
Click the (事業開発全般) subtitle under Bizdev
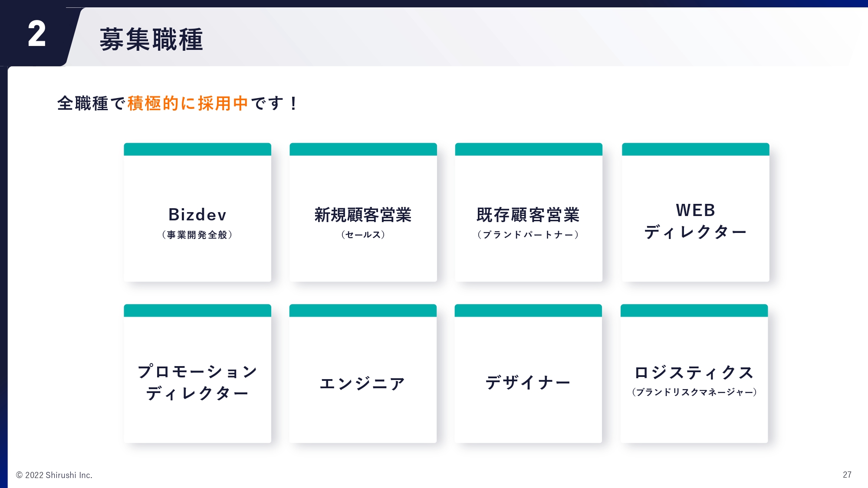(x=197, y=235)
